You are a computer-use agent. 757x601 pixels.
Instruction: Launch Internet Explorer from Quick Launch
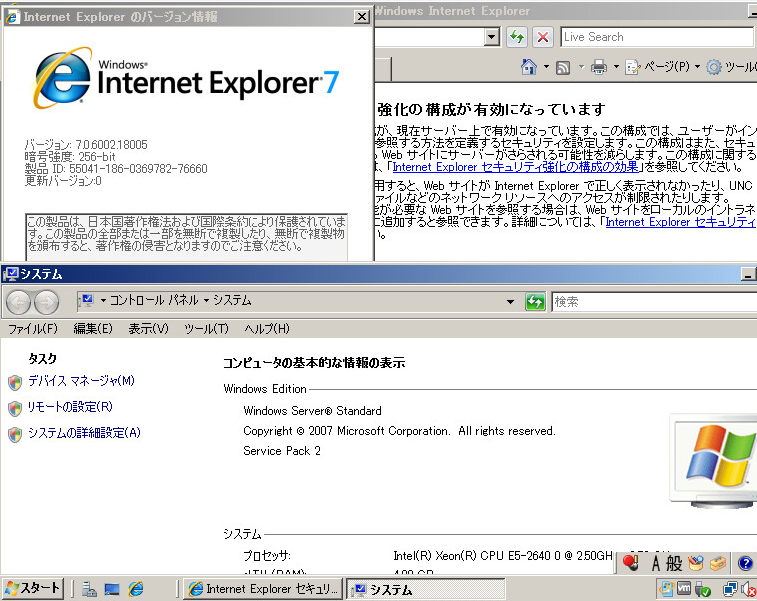pyautogui.click(x=136, y=589)
